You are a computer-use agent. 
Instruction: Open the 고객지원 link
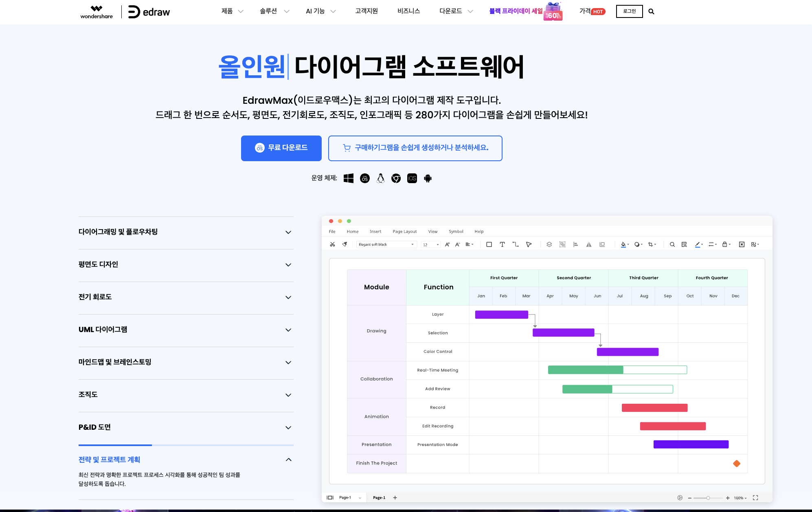pyautogui.click(x=366, y=11)
